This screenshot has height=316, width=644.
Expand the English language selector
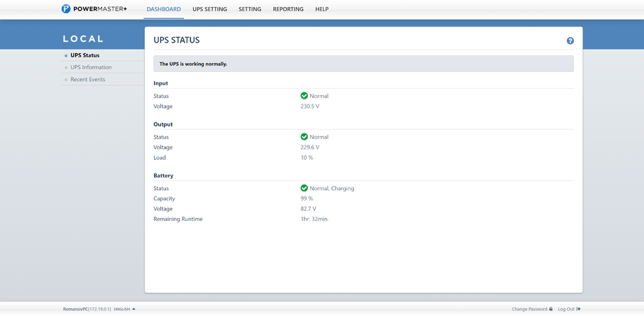click(x=125, y=309)
